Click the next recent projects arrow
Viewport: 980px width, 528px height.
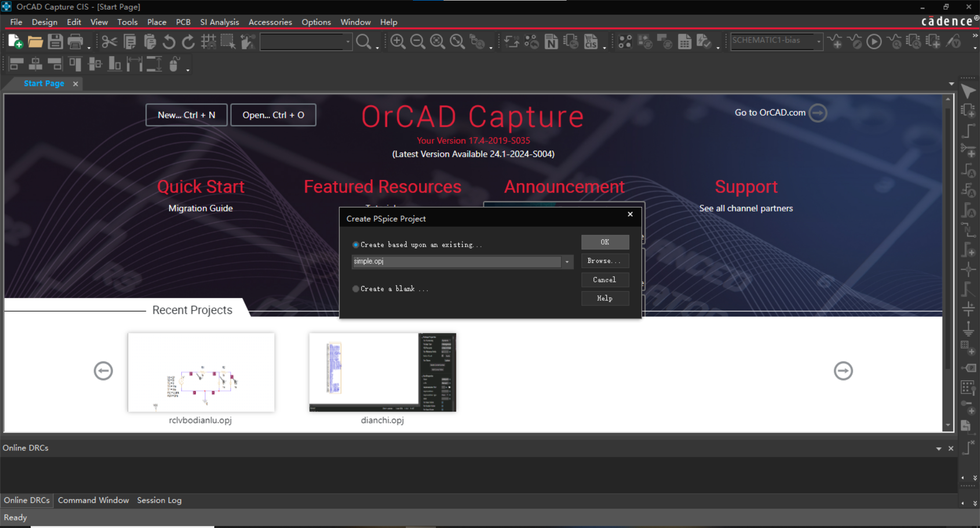tap(843, 371)
